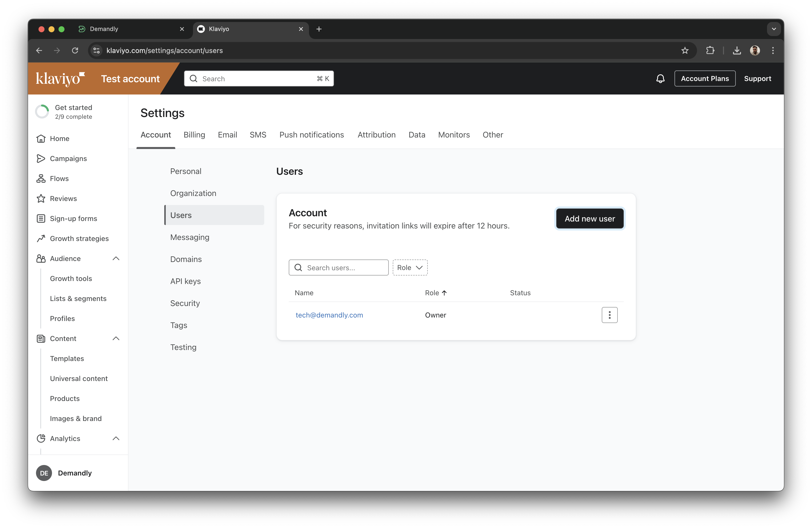Viewport: 812px width, 528px height.
Task: Open the tech@demandly.com user link
Action: tap(329, 315)
